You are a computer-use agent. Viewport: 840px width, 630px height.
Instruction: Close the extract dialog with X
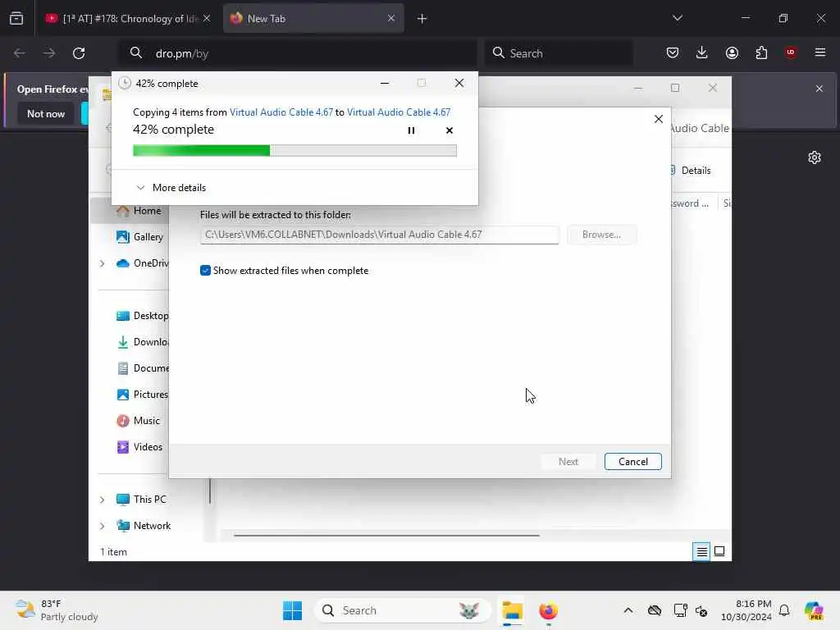(659, 119)
